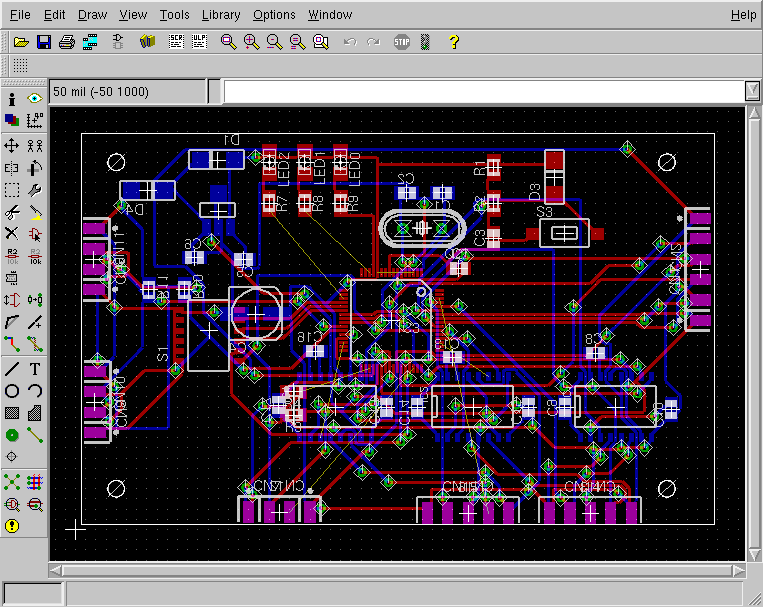Viewport: 763px width, 607px height.
Task: Click the Run Script (SCR) icon
Action: tap(177, 42)
